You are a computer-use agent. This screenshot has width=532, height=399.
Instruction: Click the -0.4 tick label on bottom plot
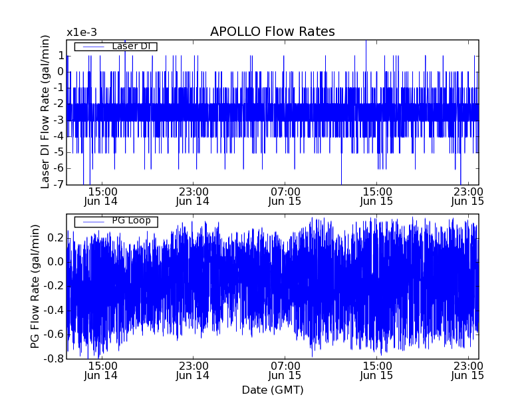point(54,311)
